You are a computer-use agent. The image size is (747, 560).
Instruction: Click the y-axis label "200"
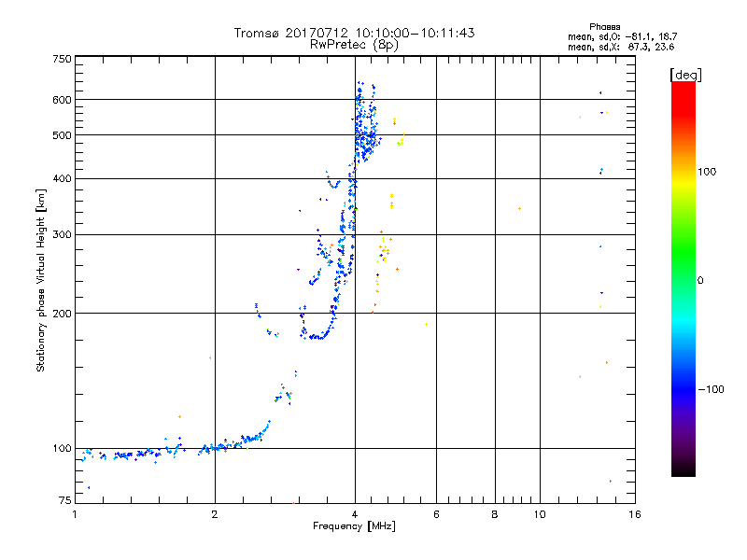pyautogui.click(x=62, y=314)
